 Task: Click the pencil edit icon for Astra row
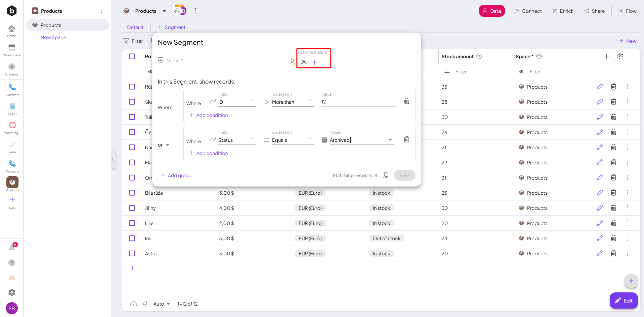click(x=600, y=253)
